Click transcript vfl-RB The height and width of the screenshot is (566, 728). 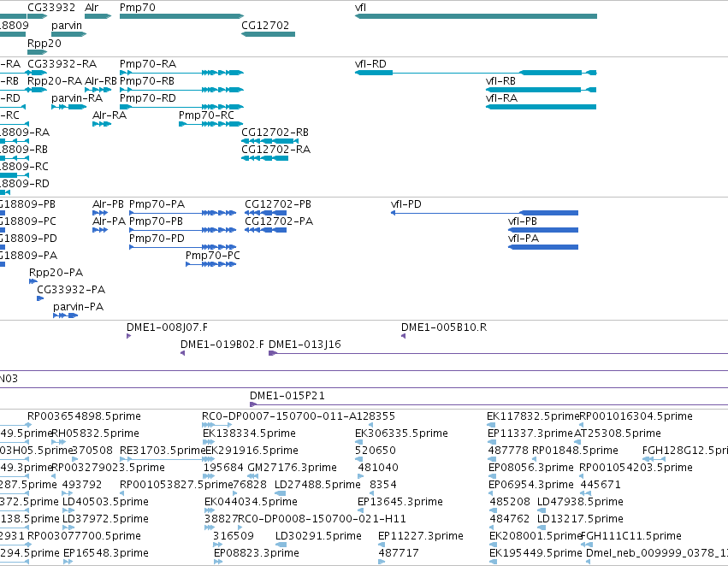pos(541,90)
